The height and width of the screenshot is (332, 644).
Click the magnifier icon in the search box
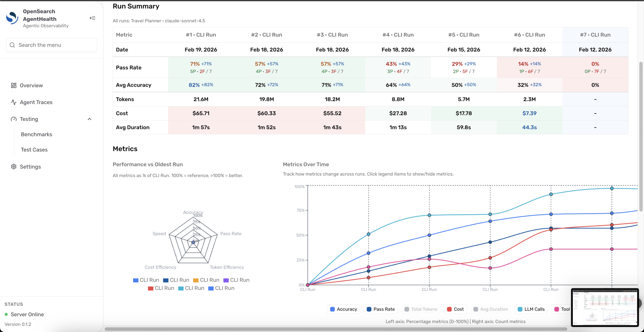tap(12, 45)
